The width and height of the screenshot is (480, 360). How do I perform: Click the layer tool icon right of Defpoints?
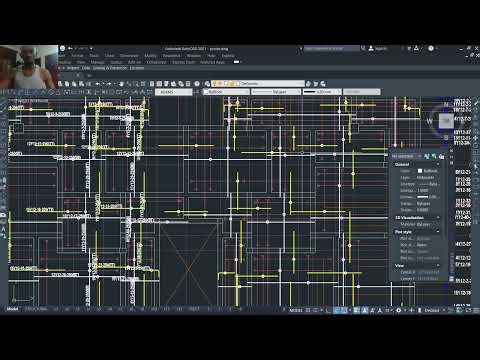coord(309,84)
